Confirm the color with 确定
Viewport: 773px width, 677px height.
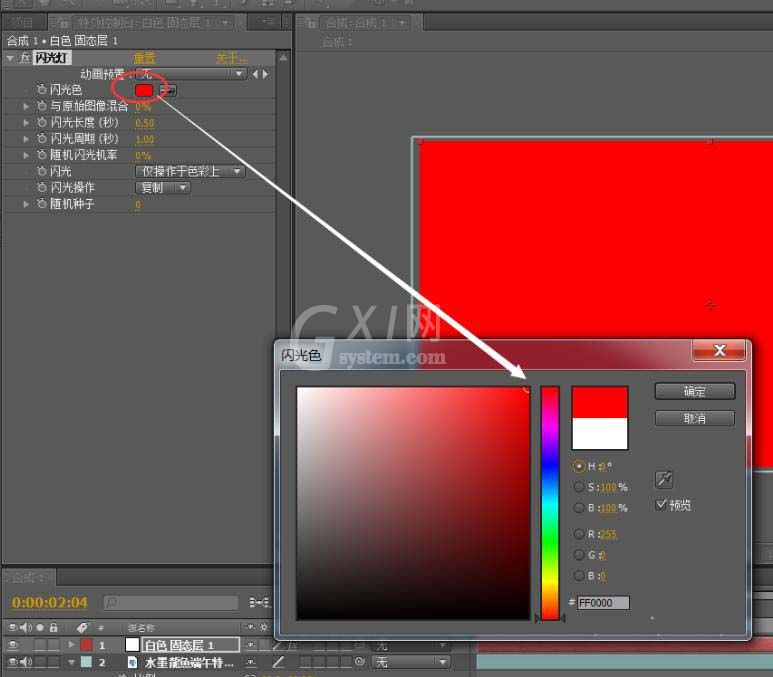tap(695, 392)
